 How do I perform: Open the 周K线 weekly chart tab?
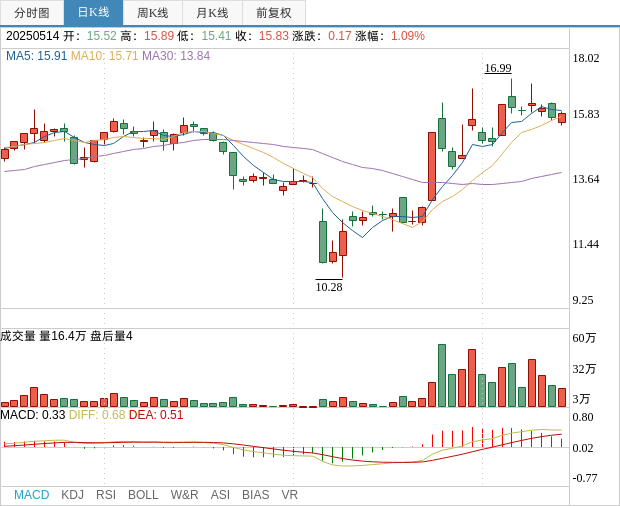153,13
